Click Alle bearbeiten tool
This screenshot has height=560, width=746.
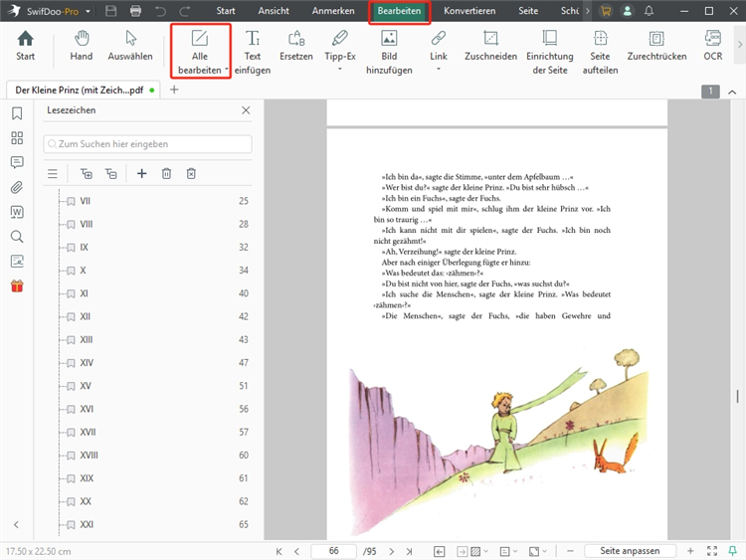pos(200,52)
